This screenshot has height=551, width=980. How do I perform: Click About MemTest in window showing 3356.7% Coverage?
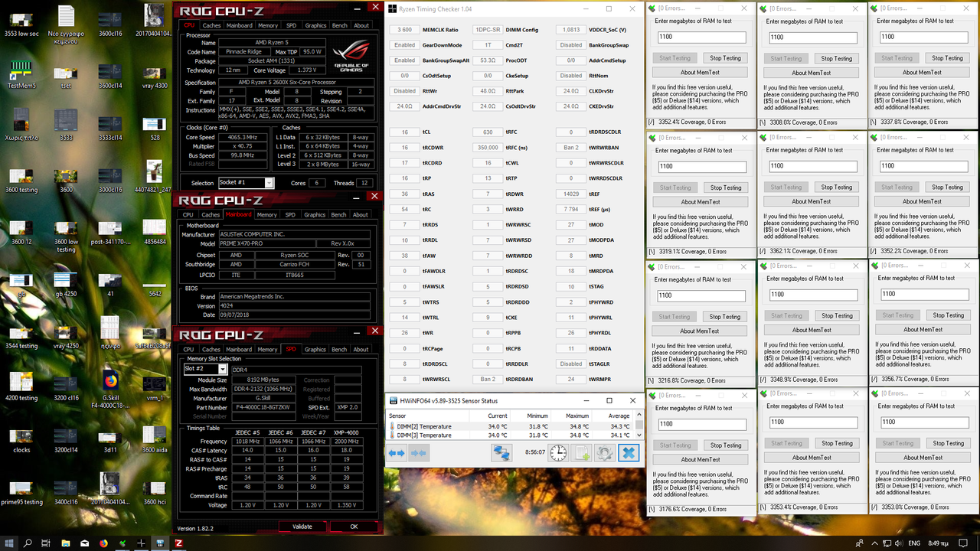pos(923,330)
